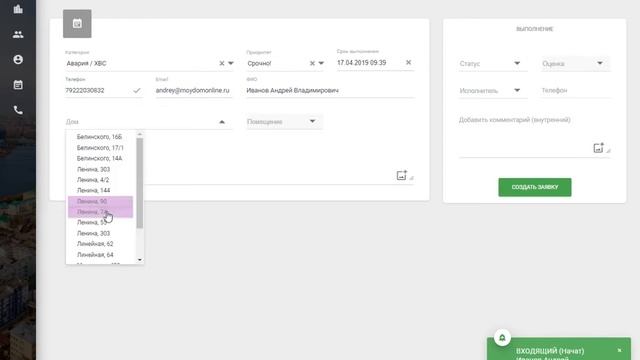Viewport: 640px width, 360px height.
Task: Click the email field andrey@moydomonline.ru
Action: (x=193, y=91)
